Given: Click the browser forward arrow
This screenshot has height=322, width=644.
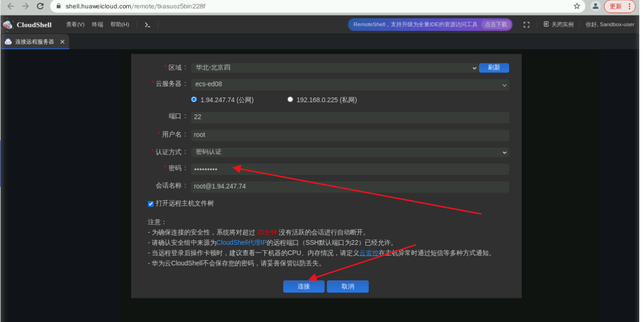Looking at the screenshot, I should pyautogui.click(x=25, y=7).
